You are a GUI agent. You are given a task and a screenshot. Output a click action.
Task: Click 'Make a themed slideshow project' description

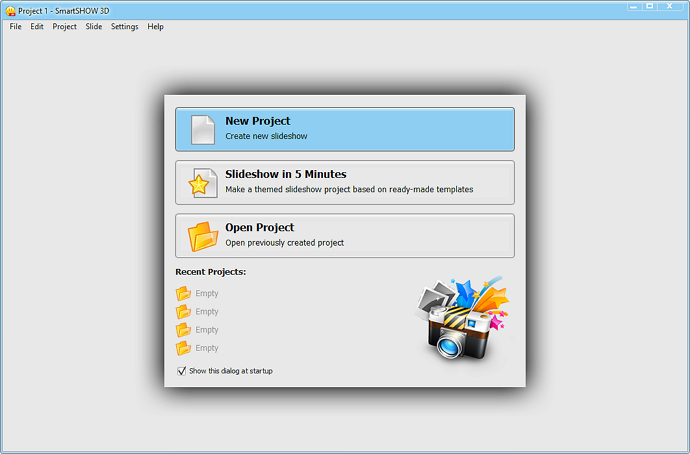pyautogui.click(x=349, y=190)
